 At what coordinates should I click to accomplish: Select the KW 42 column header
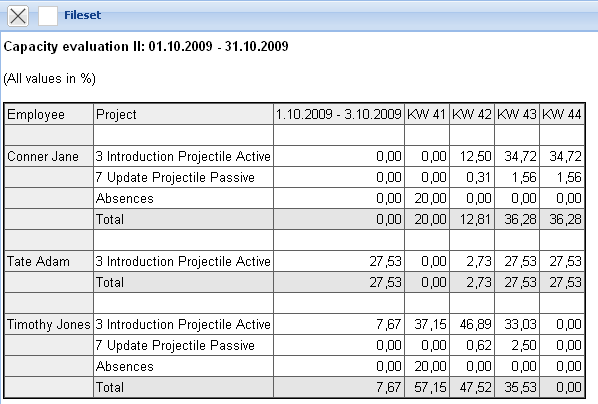(x=472, y=114)
